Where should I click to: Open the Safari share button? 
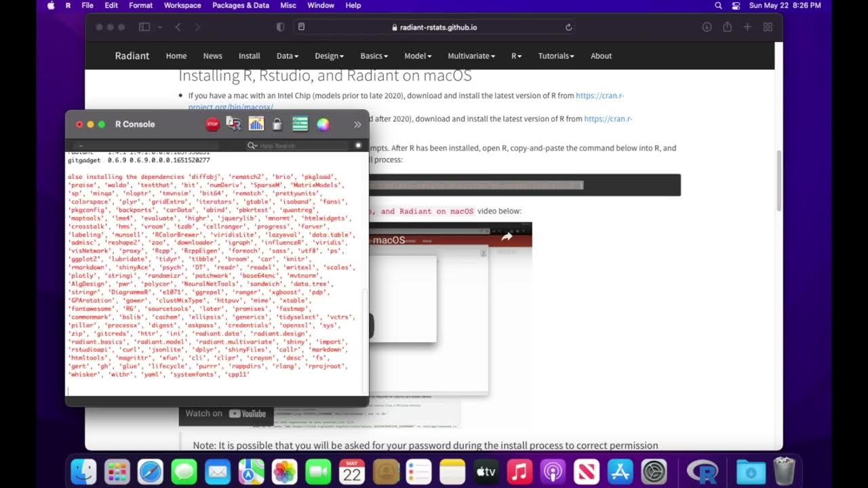click(x=727, y=27)
